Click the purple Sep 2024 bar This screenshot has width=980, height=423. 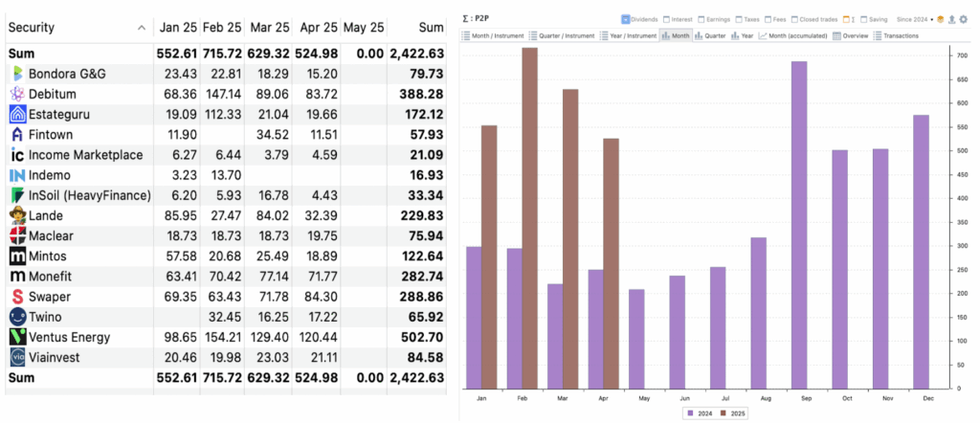click(799, 225)
